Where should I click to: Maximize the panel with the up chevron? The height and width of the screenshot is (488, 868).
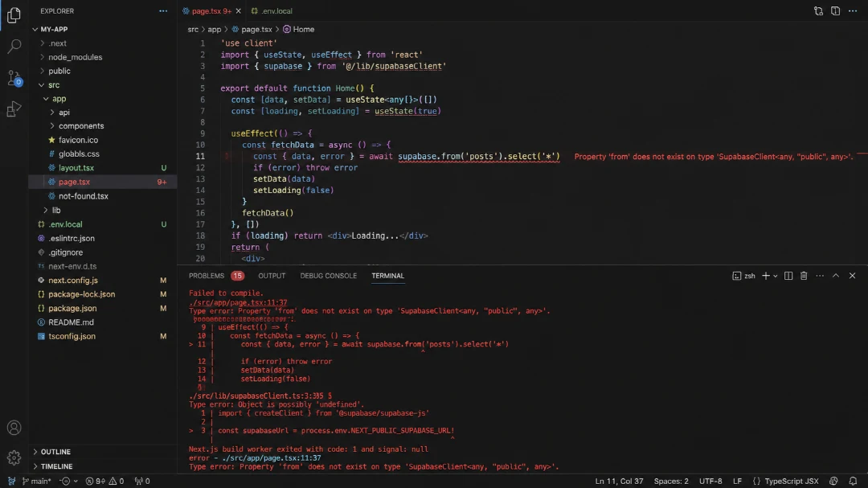(x=836, y=276)
